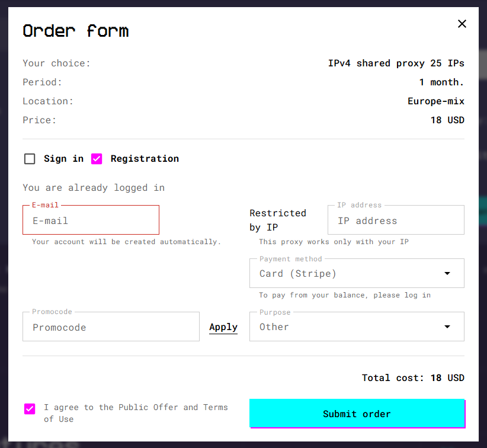
Task: Expand the Purpose selector showing Other
Action: click(447, 327)
